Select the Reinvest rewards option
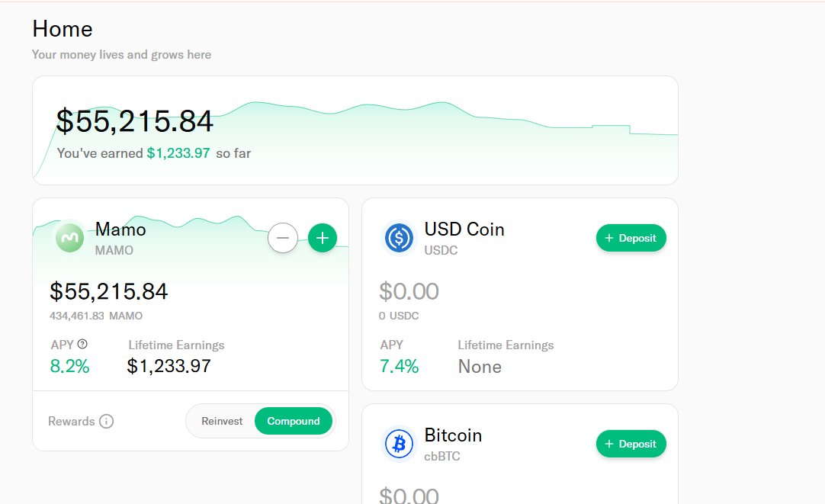Screen dimensions: 825x504 (x=222, y=421)
